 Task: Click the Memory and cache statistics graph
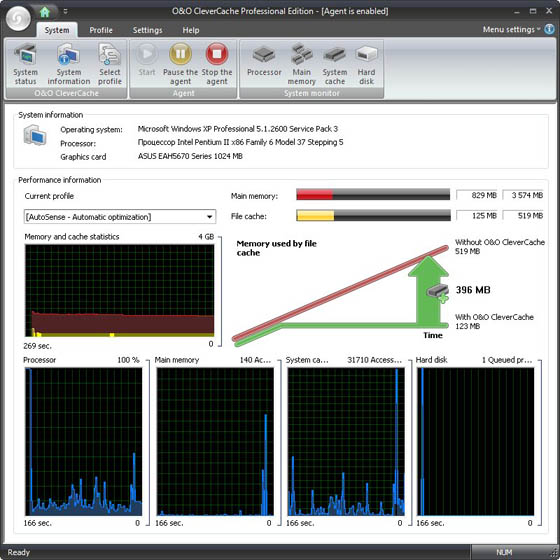[x=120, y=291]
